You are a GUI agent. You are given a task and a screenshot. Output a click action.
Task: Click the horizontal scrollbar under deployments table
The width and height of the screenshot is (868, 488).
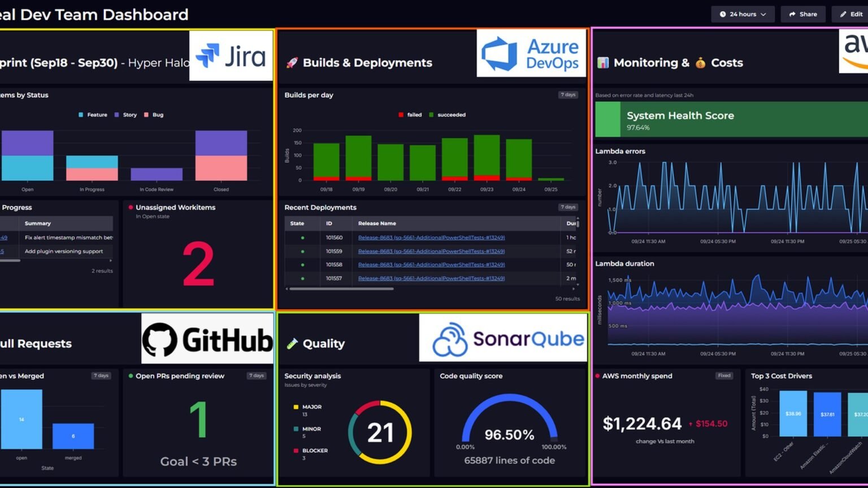click(341, 289)
